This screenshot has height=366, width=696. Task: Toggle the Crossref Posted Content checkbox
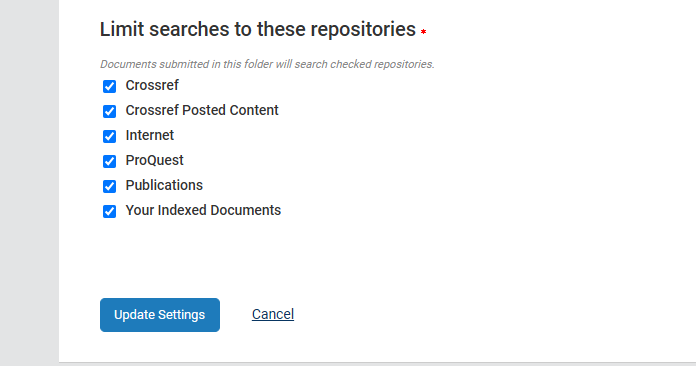pos(109,111)
